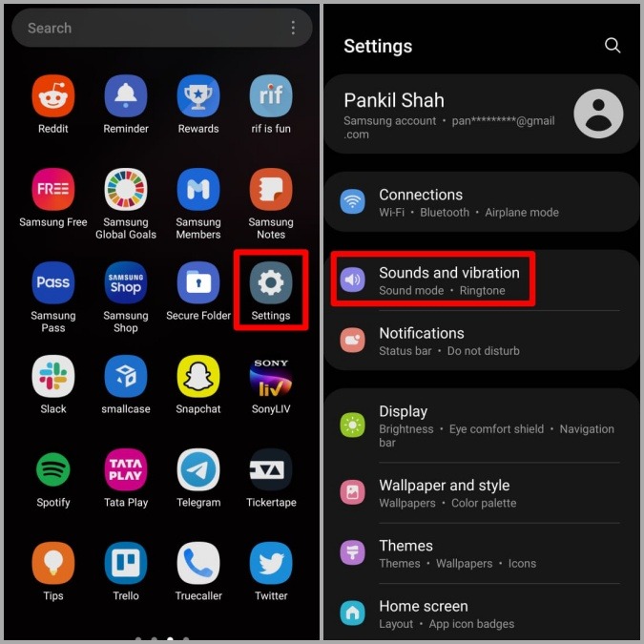Focus the app drawer Search field

162,28
